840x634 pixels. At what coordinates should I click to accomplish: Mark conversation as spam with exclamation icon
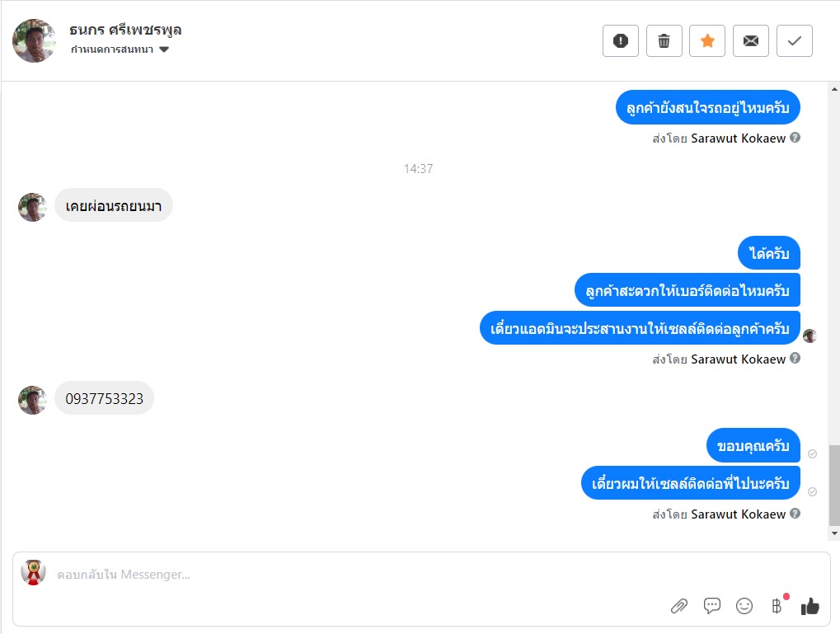point(621,40)
